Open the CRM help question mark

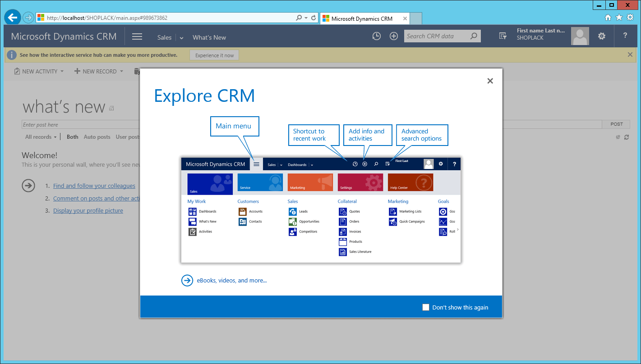pos(625,36)
